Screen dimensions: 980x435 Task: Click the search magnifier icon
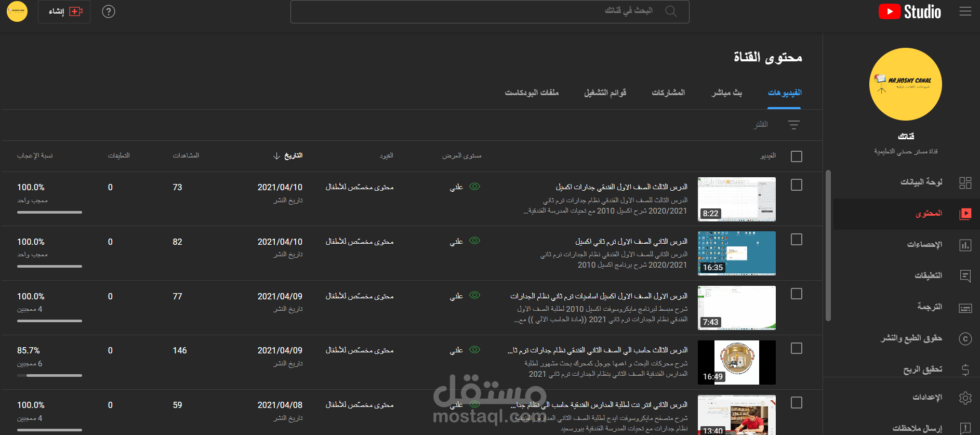[x=671, y=11]
